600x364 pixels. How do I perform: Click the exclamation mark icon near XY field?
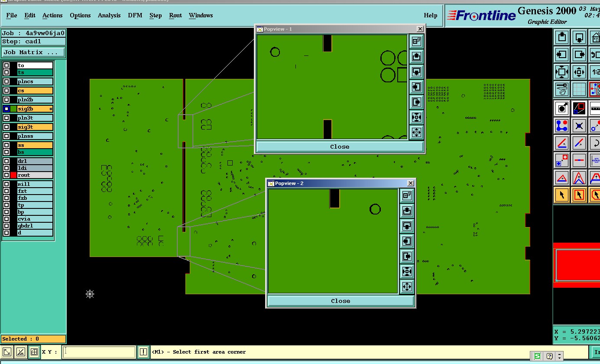143,352
